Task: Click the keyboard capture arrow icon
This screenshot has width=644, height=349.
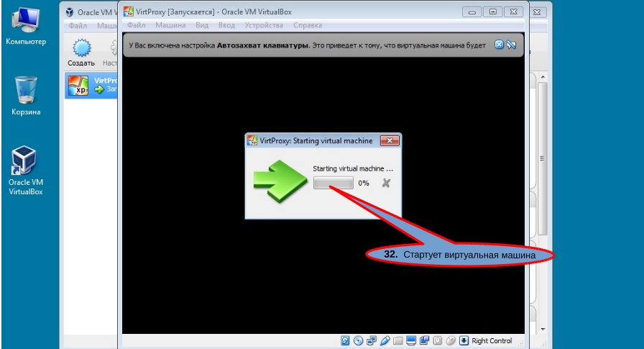Action: (464, 340)
